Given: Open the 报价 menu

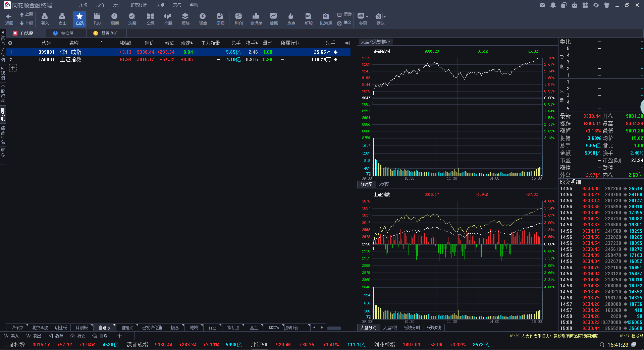Looking at the screenshot, I should [x=100, y=5].
